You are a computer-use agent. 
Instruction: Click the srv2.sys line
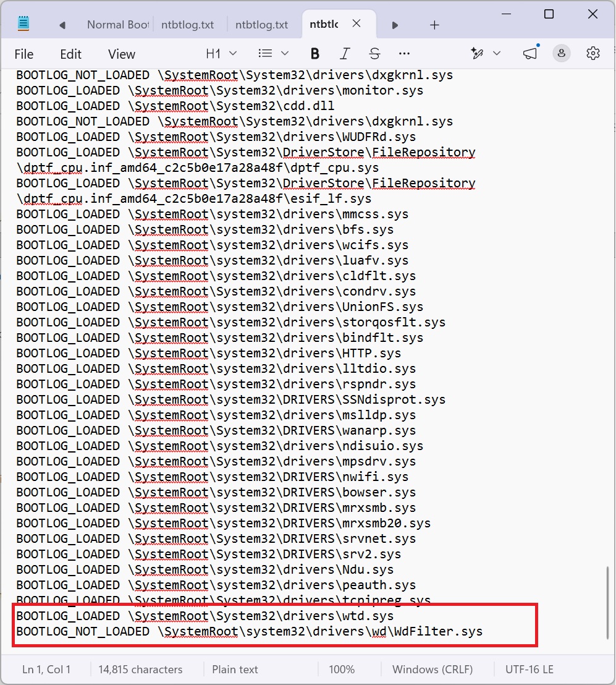point(208,554)
